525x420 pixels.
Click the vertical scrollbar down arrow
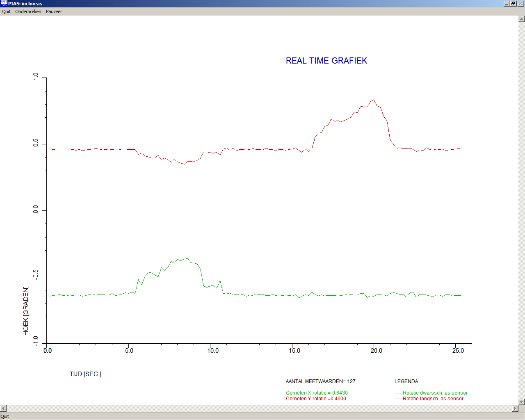[522, 402]
